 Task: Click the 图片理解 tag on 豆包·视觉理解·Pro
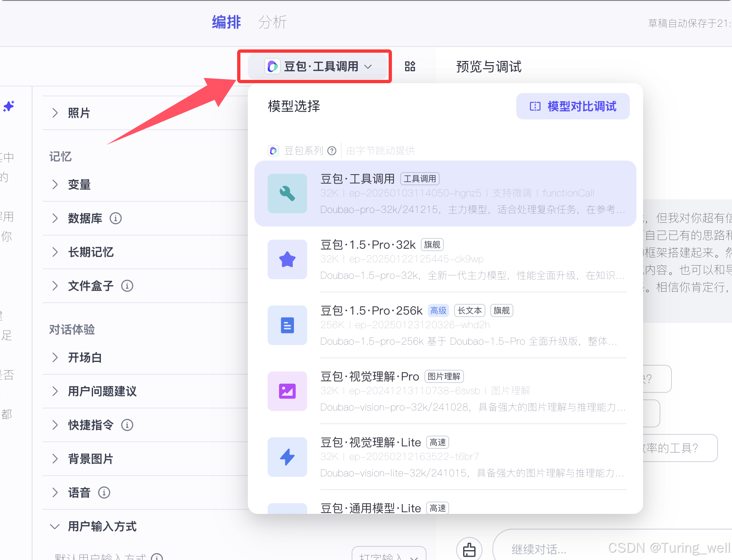point(444,376)
